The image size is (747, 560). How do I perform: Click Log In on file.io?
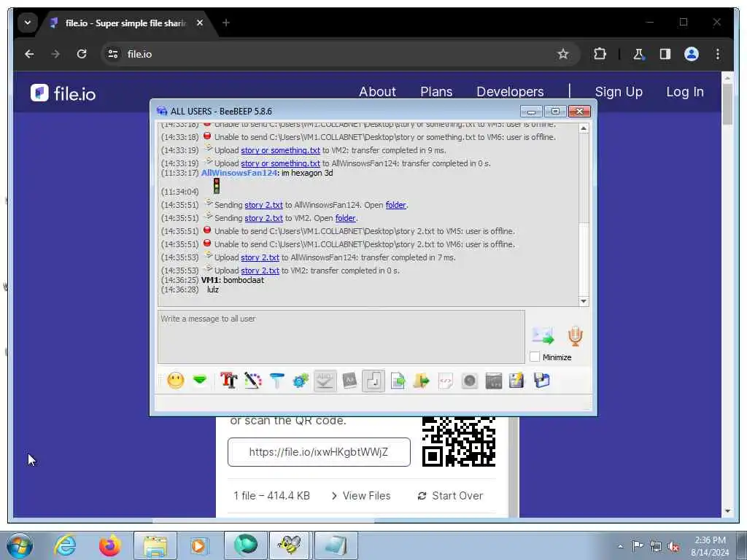point(684,92)
